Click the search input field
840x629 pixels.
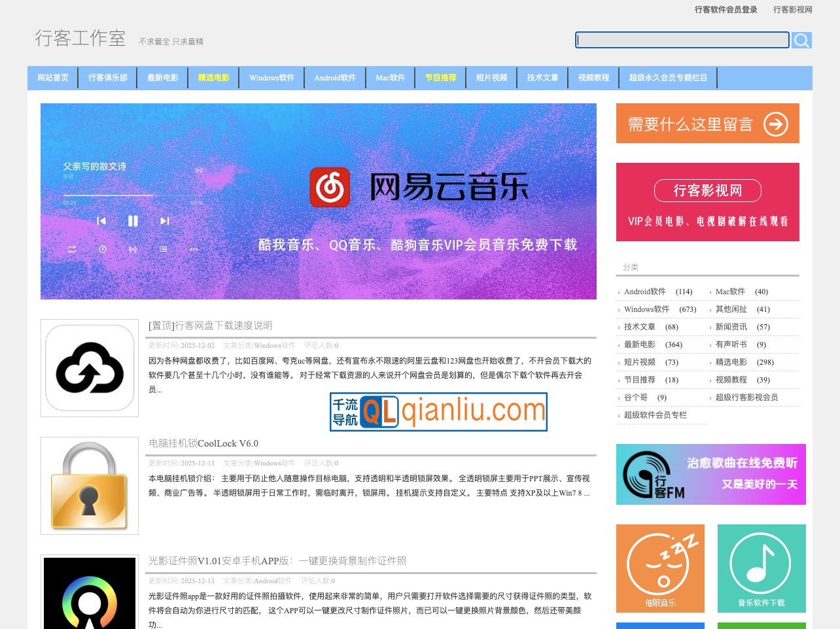tap(682, 41)
